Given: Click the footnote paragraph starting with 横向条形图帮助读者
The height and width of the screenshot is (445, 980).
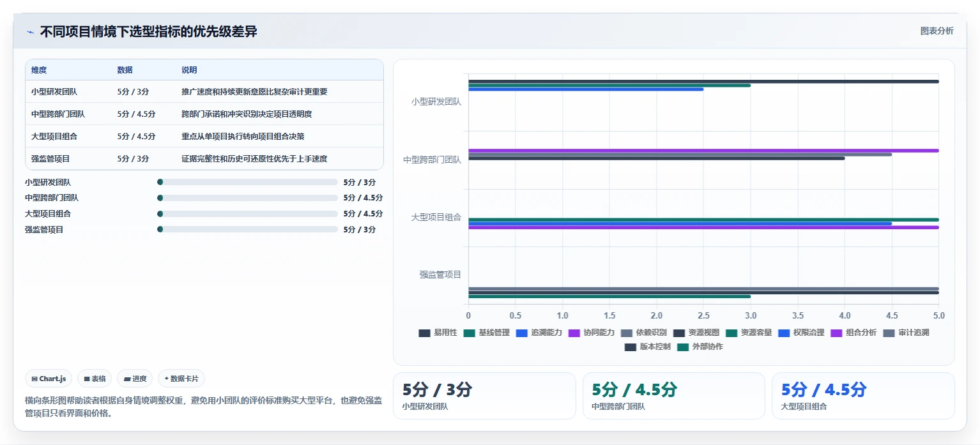Looking at the screenshot, I should (x=203, y=407).
